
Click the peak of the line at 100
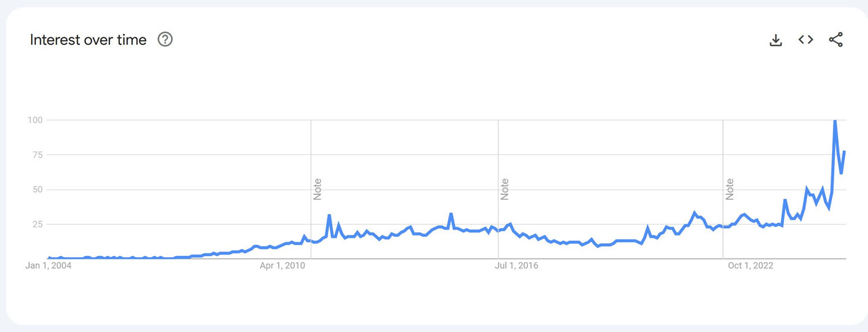[835, 121]
